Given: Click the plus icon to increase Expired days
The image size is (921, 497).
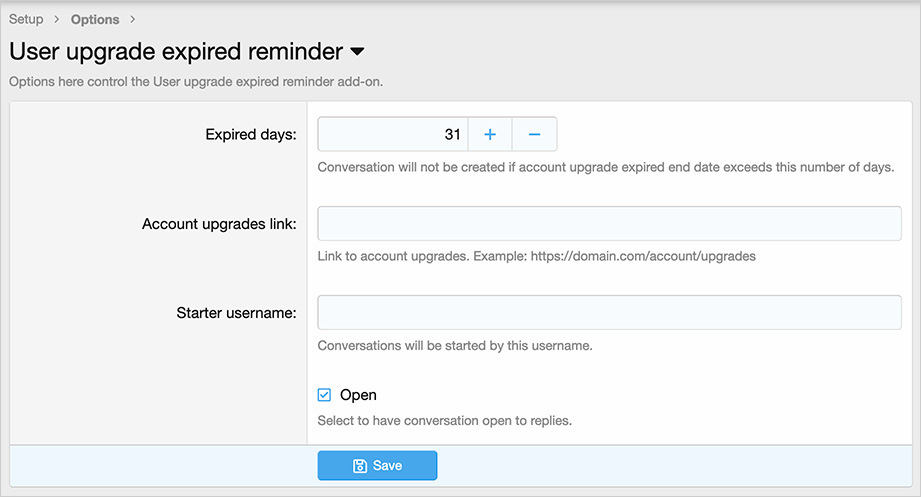Looking at the screenshot, I should pos(490,134).
